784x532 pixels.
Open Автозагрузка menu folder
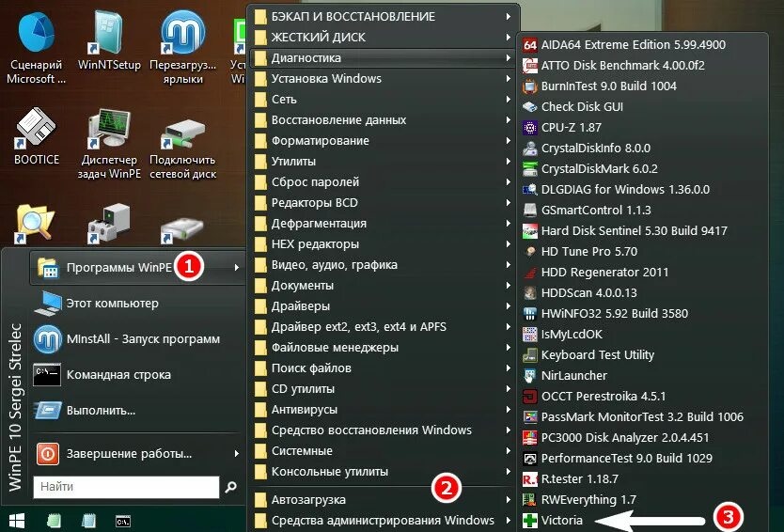click(x=384, y=500)
